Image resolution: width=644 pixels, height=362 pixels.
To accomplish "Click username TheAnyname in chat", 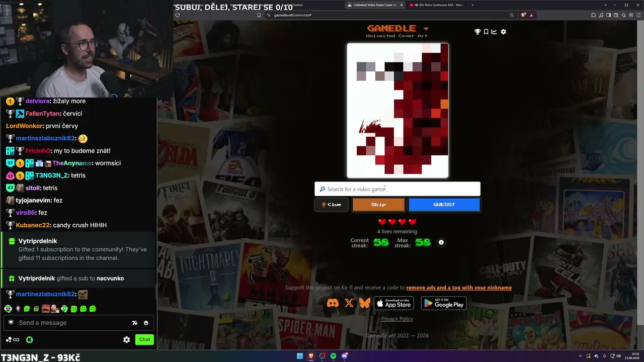I will [x=72, y=163].
